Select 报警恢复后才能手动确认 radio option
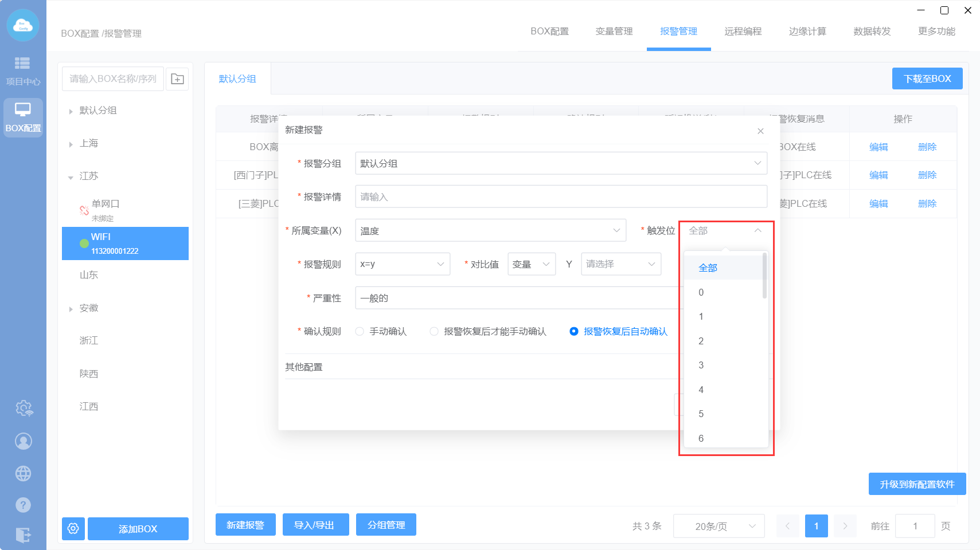 434,332
